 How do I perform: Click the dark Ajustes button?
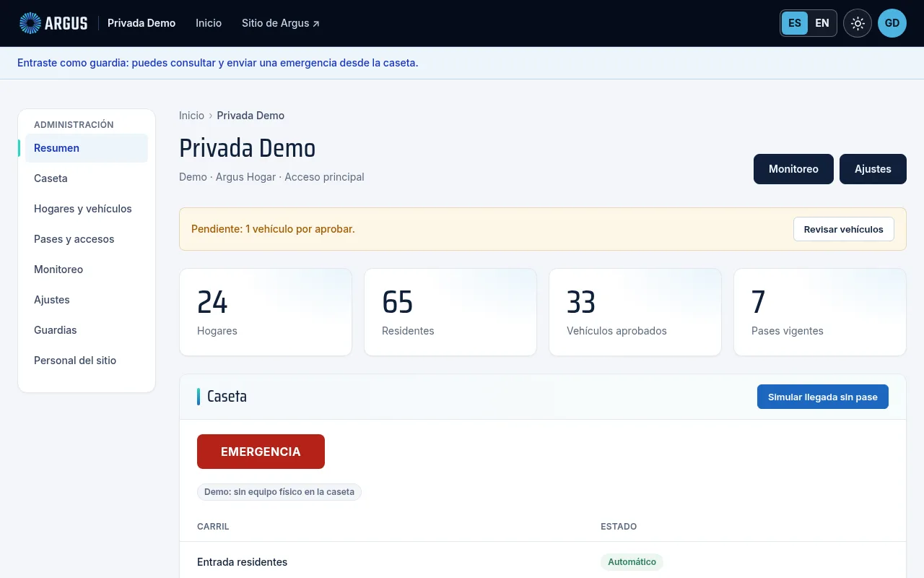873,169
